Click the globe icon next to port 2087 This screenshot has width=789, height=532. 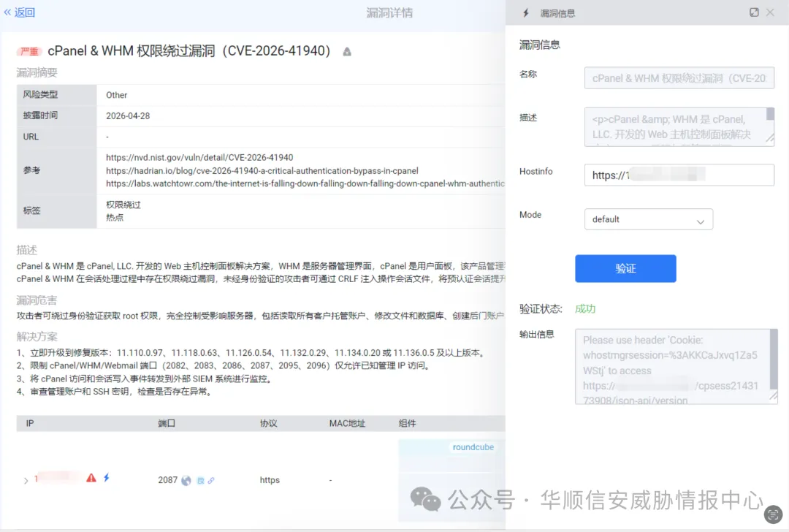coord(186,481)
